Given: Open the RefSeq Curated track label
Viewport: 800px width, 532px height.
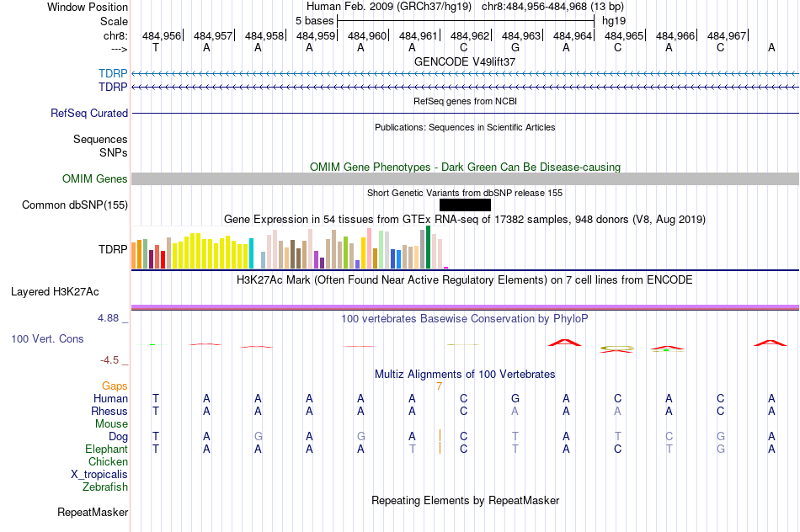Looking at the screenshot, I should (x=88, y=114).
